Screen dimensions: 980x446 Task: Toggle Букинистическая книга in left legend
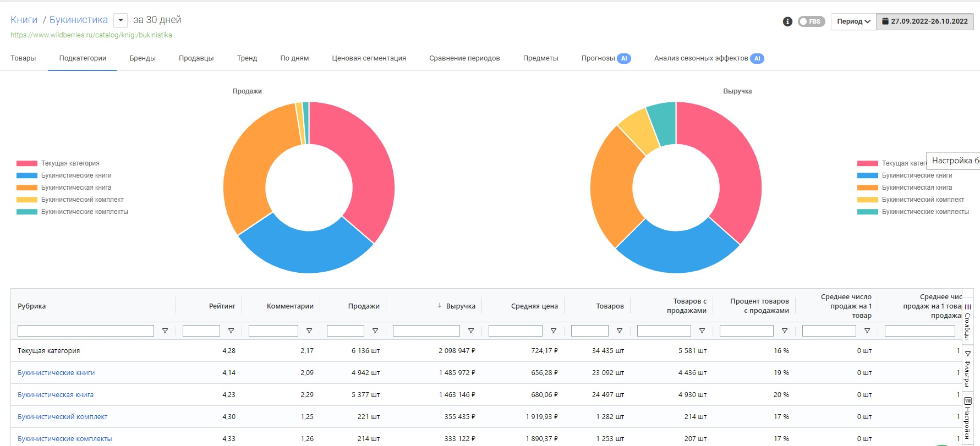[64, 188]
